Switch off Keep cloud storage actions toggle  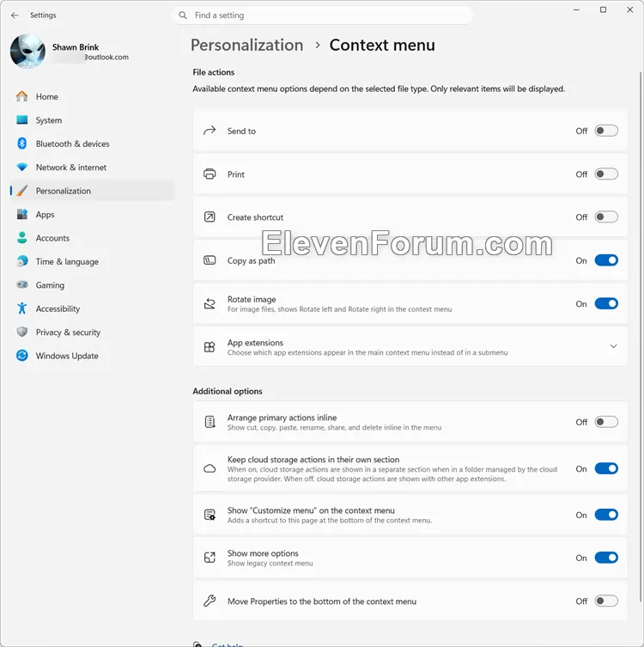tap(606, 469)
